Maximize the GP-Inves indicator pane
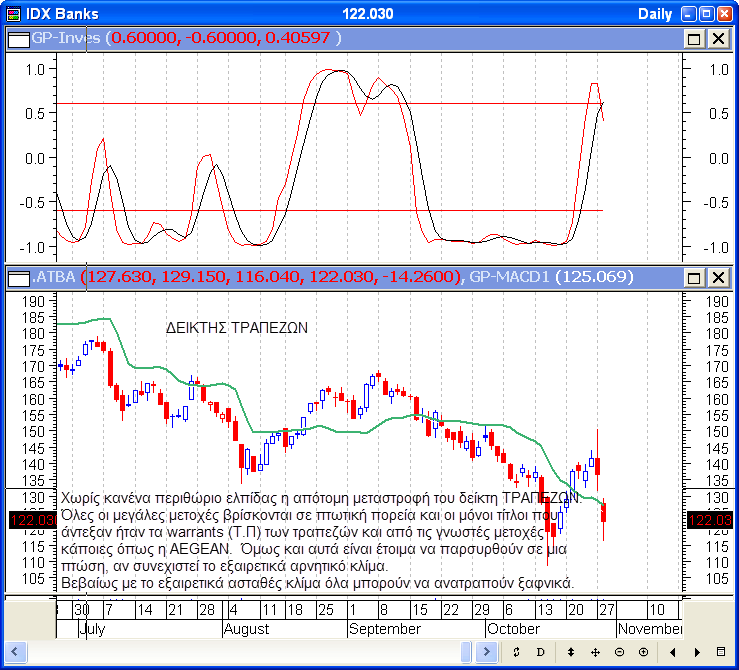 (695, 38)
